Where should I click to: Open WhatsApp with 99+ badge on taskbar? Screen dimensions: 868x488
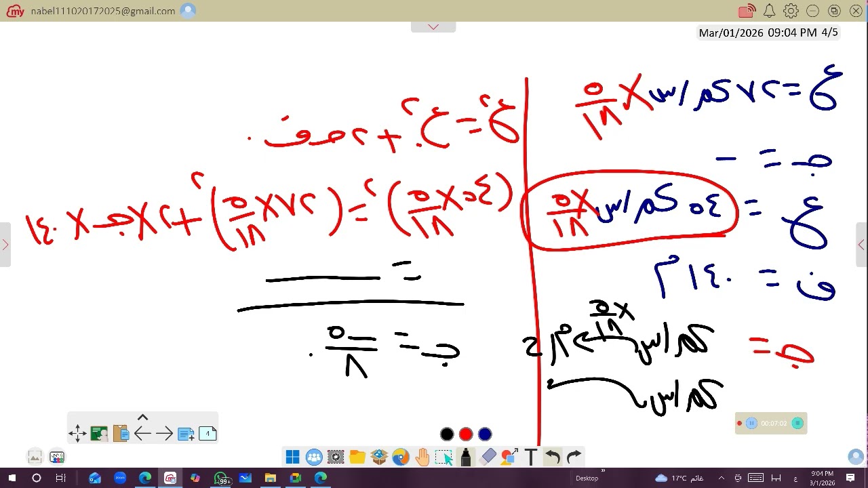(x=221, y=478)
